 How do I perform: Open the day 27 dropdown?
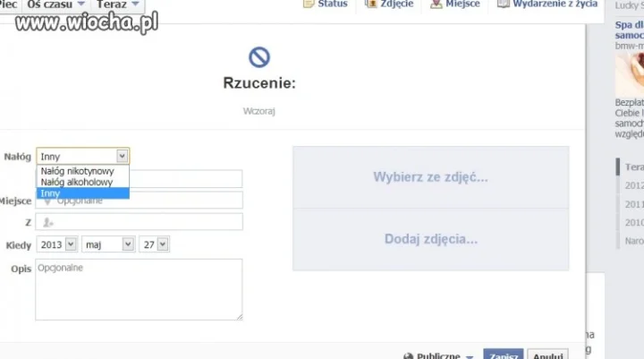point(154,244)
